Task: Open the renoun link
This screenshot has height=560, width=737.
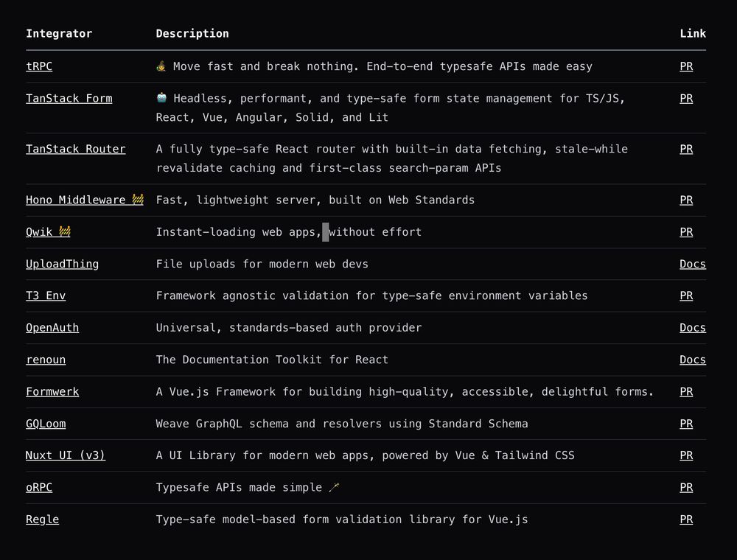Action: [46, 360]
